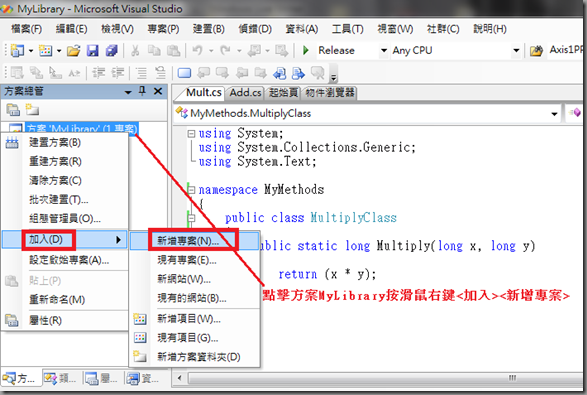Toggle a bookmark with the bookmark icon
This screenshot has height=395, width=587.
pos(184,73)
